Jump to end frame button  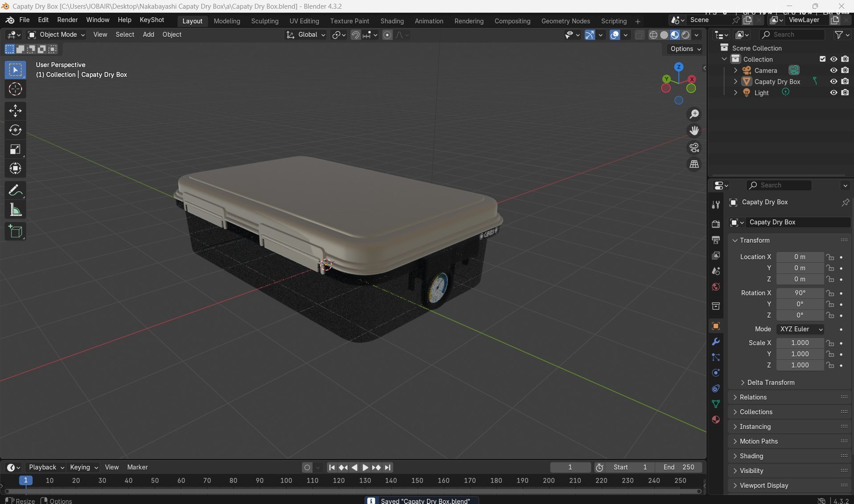[388, 467]
